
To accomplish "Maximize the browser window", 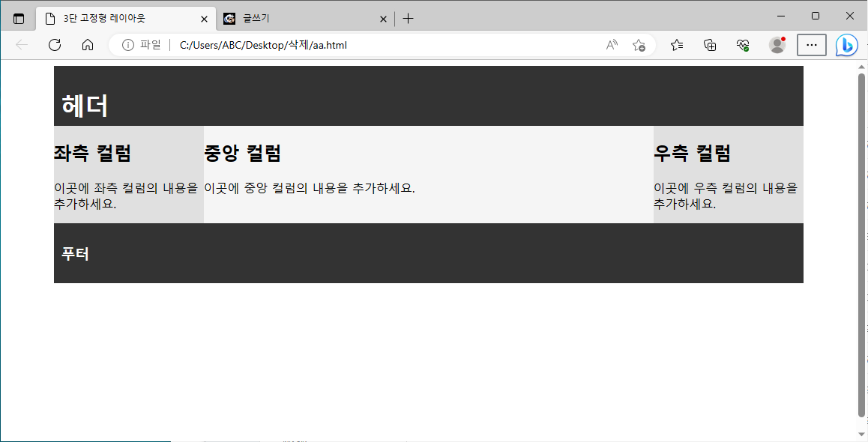I will pos(816,16).
